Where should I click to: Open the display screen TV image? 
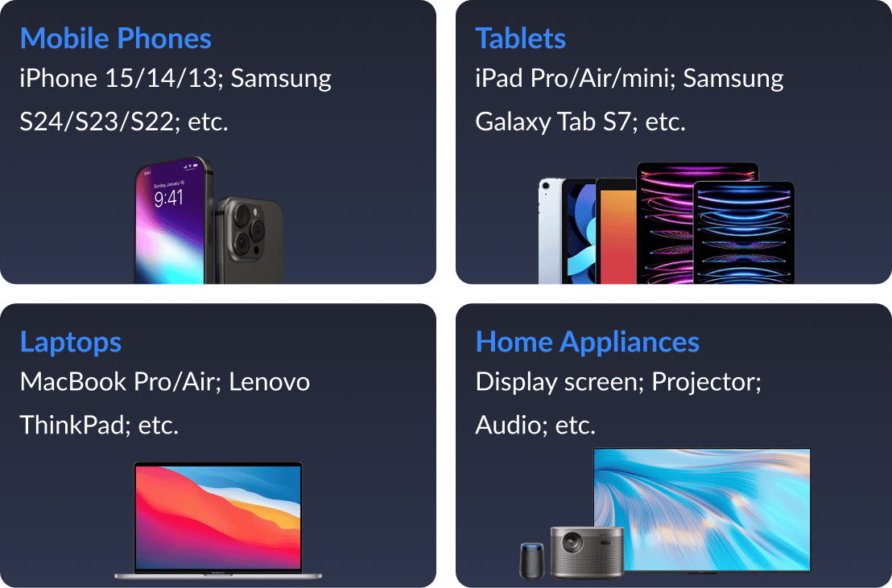coord(701,509)
